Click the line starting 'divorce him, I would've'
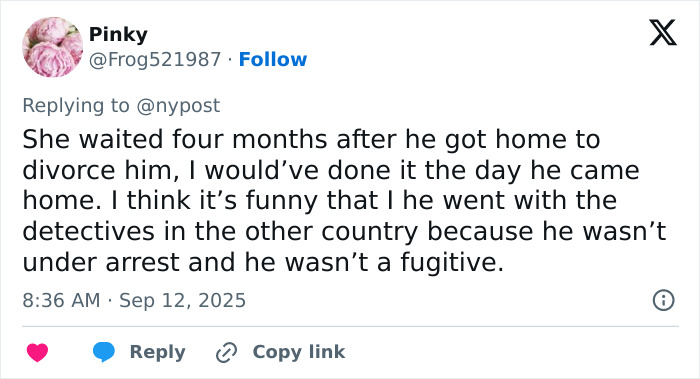The image size is (700, 379). 331,170
